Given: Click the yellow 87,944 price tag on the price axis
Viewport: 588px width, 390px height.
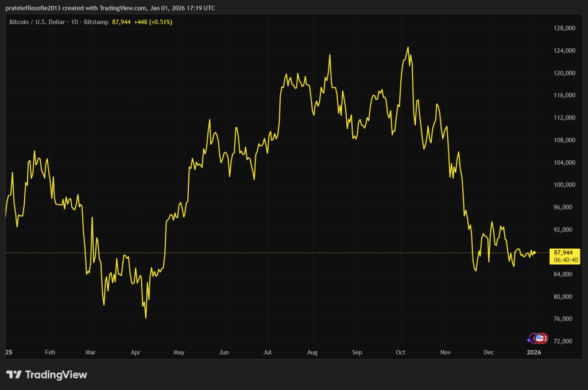Looking at the screenshot, I should (563, 252).
